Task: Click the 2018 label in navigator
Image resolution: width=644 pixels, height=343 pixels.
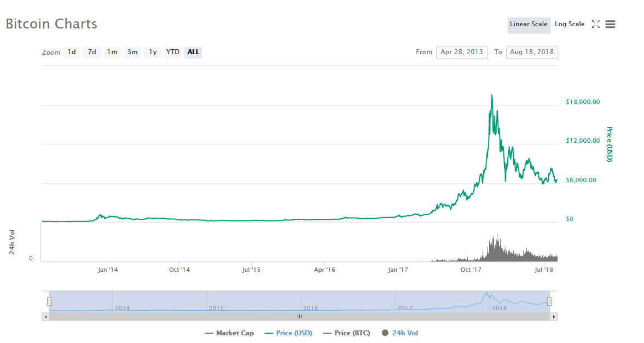Action: tap(499, 308)
